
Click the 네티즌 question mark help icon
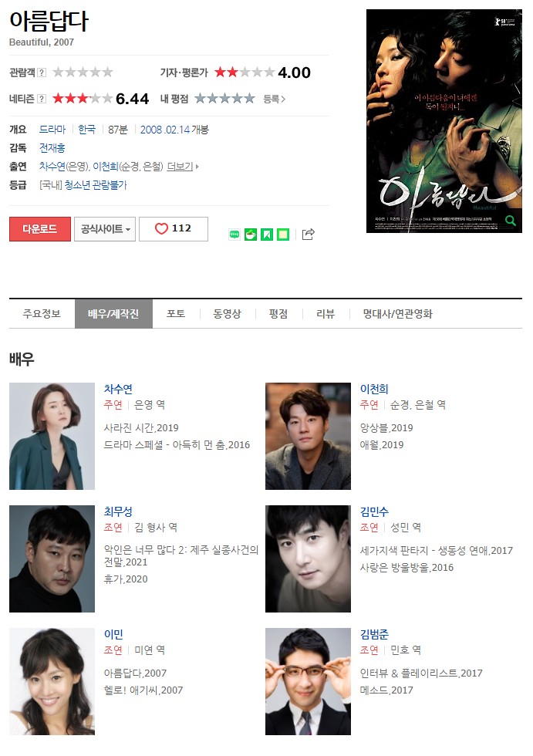coord(42,99)
